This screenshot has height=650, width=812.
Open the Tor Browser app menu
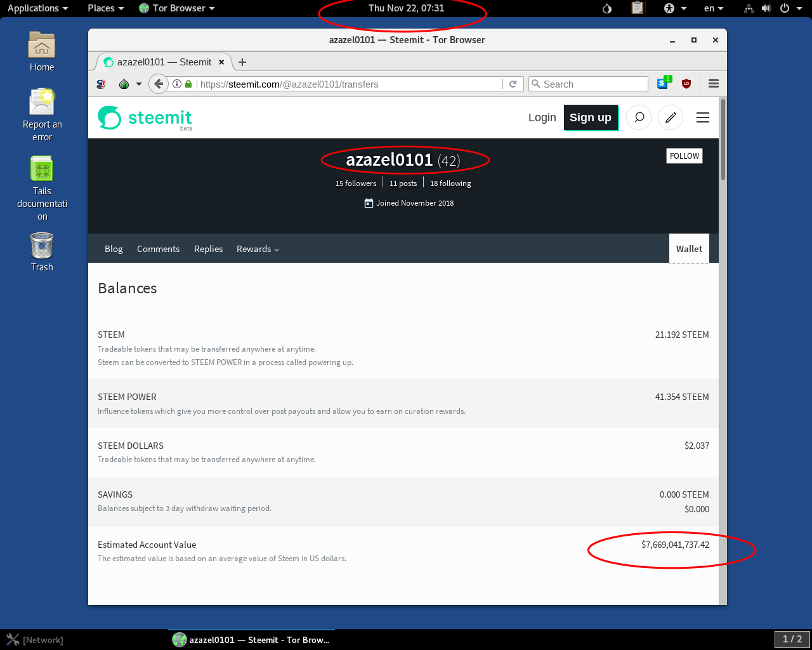176,8
